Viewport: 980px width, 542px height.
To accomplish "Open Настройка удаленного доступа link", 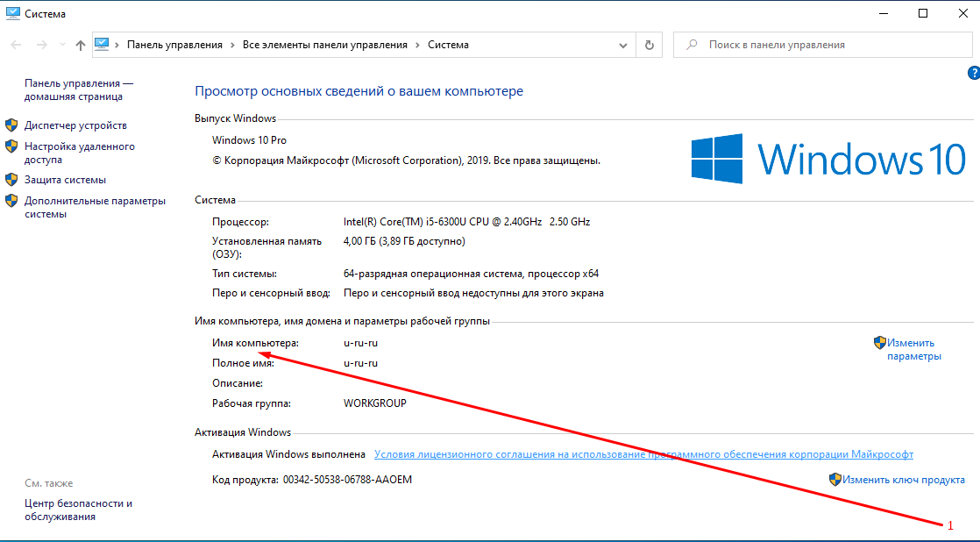I will coord(80,153).
